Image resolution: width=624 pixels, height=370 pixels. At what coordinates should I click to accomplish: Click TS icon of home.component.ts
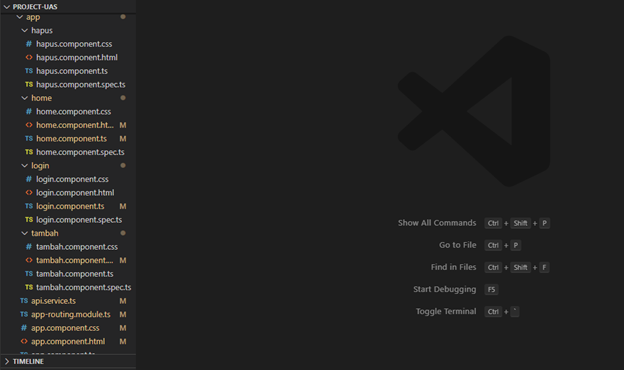click(29, 138)
